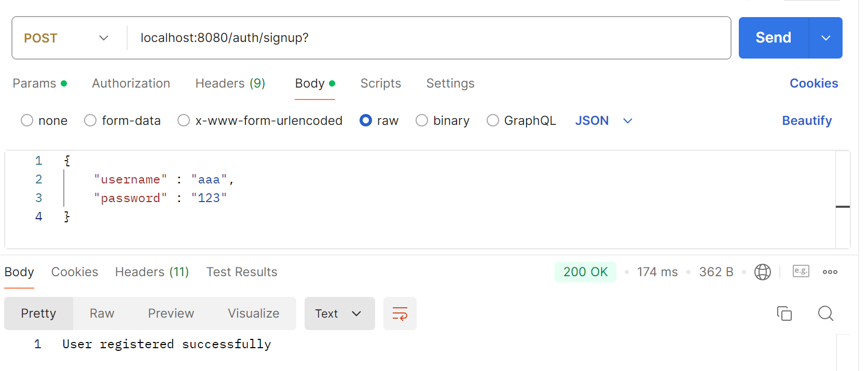The height and width of the screenshot is (371, 868).
Task: Click the request URL input field
Action: (x=429, y=38)
